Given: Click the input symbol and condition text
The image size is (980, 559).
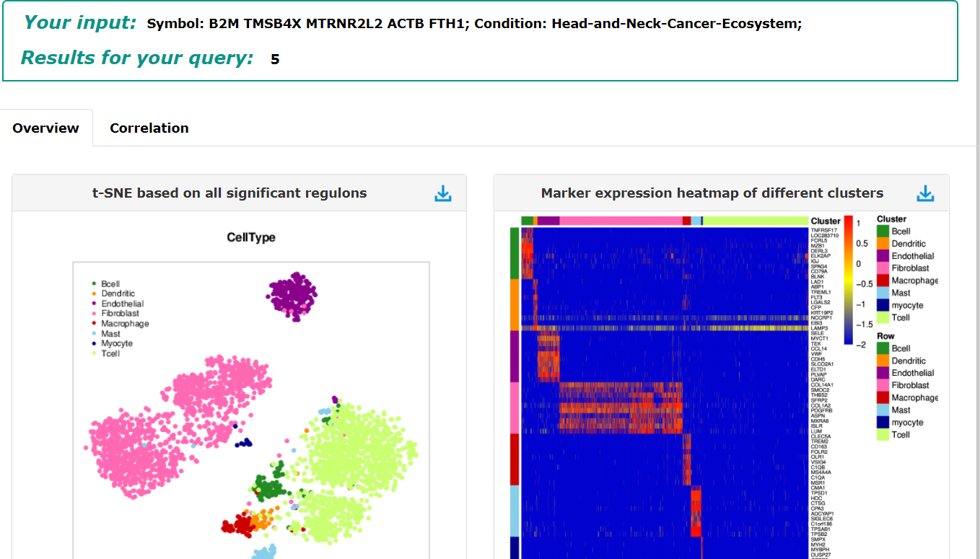Looking at the screenshot, I should point(474,24).
